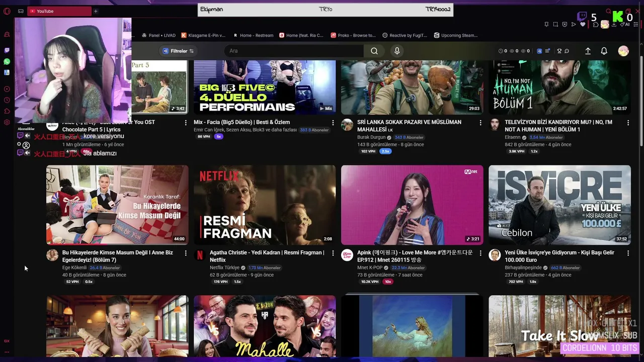The width and height of the screenshot is (644, 362).
Task: Open options for Bu Hikayelerde Kimse Masum video
Action: pyautogui.click(x=185, y=253)
